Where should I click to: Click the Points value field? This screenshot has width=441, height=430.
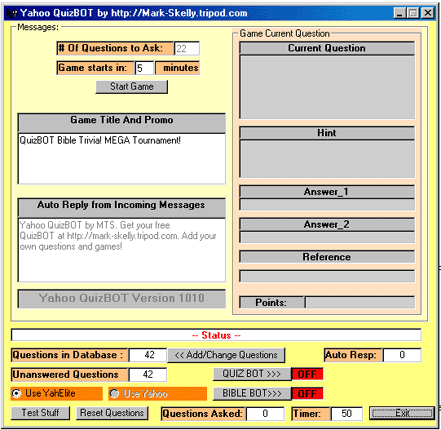click(360, 302)
